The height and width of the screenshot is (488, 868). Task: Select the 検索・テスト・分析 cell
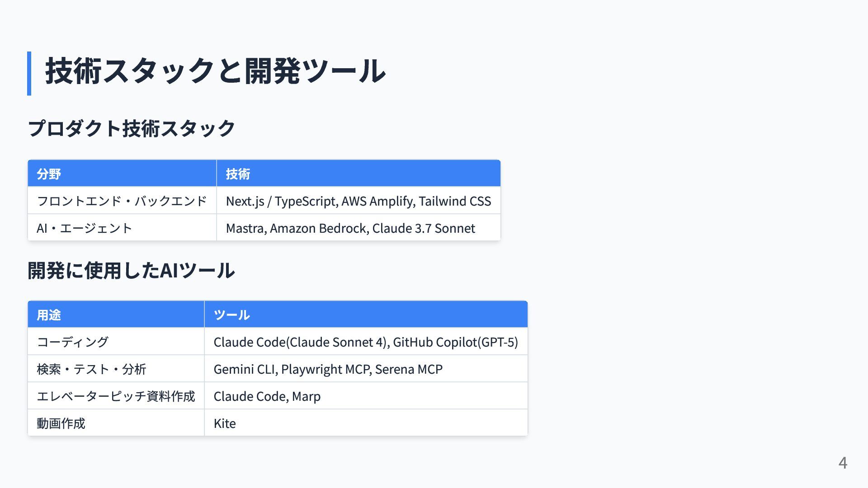click(116, 369)
